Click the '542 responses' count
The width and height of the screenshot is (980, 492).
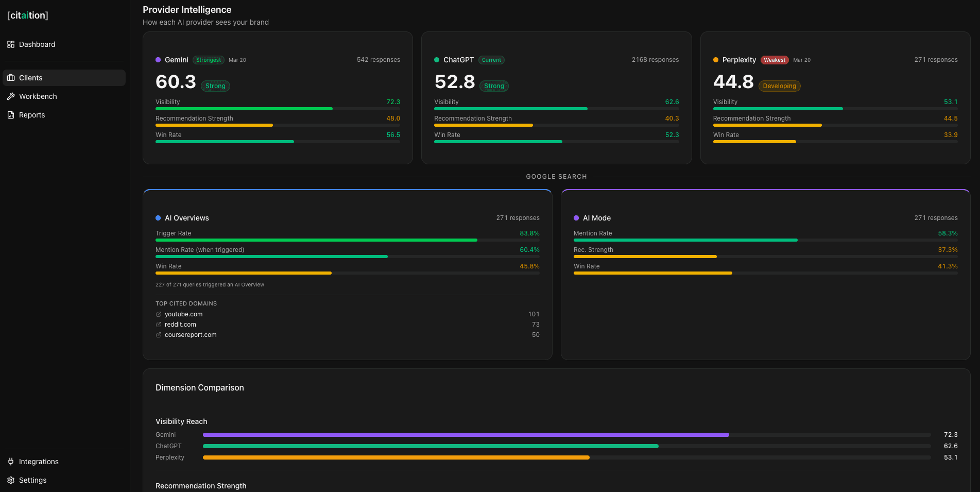379,60
